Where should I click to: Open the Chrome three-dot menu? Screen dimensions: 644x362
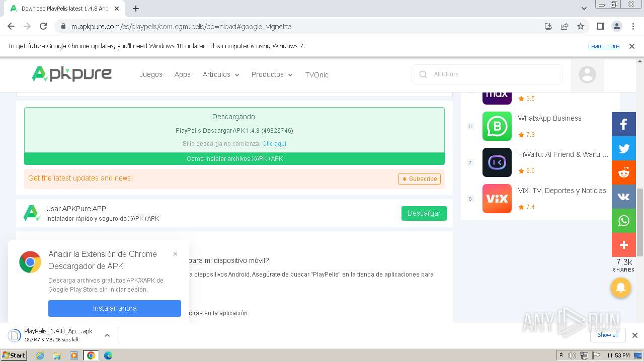632,26
